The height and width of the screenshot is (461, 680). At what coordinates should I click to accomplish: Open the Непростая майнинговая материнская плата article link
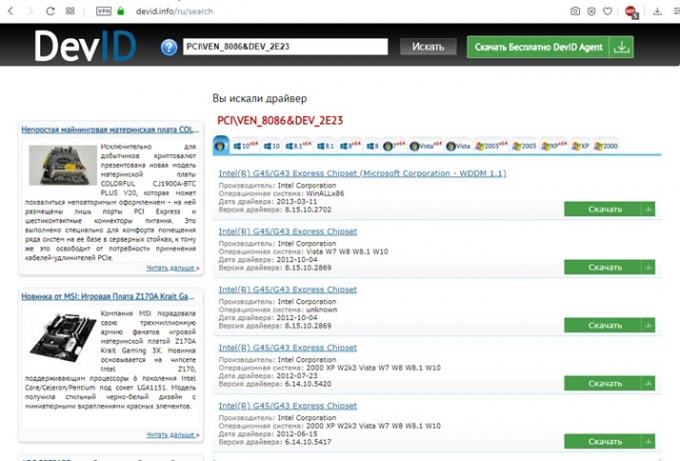point(110,129)
